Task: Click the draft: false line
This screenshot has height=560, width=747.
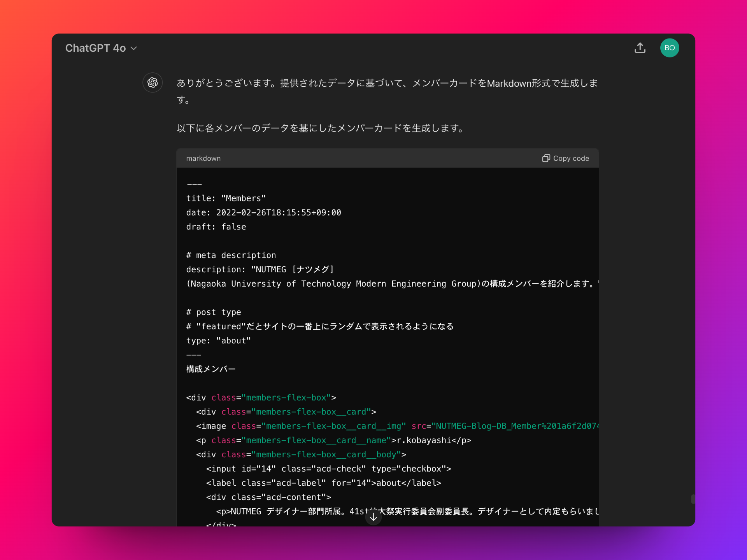Action: click(216, 227)
